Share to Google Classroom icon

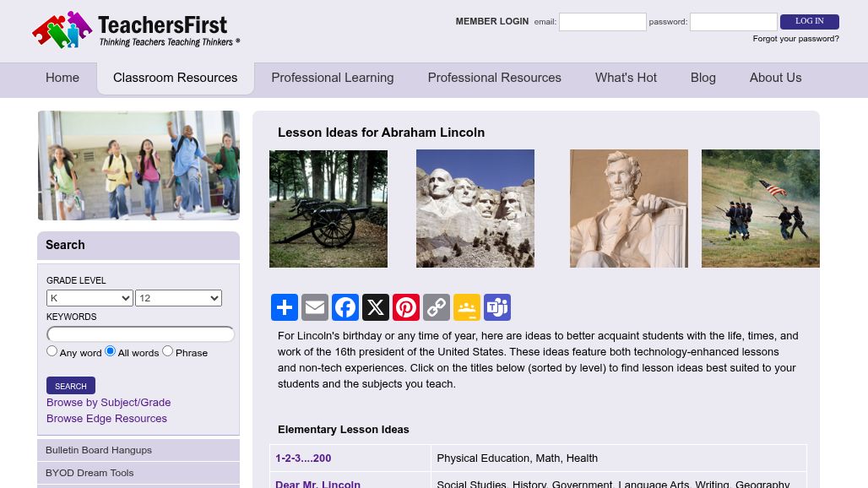(x=467, y=307)
